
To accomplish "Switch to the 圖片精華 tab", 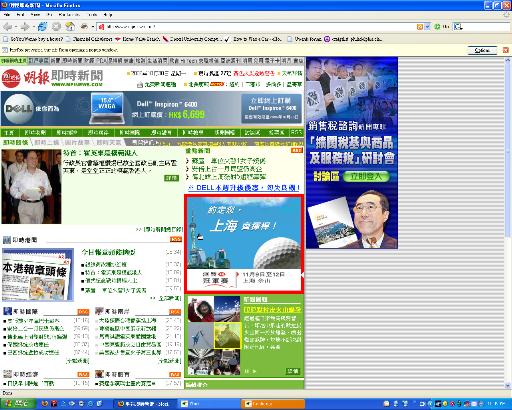I will click(77, 143).
